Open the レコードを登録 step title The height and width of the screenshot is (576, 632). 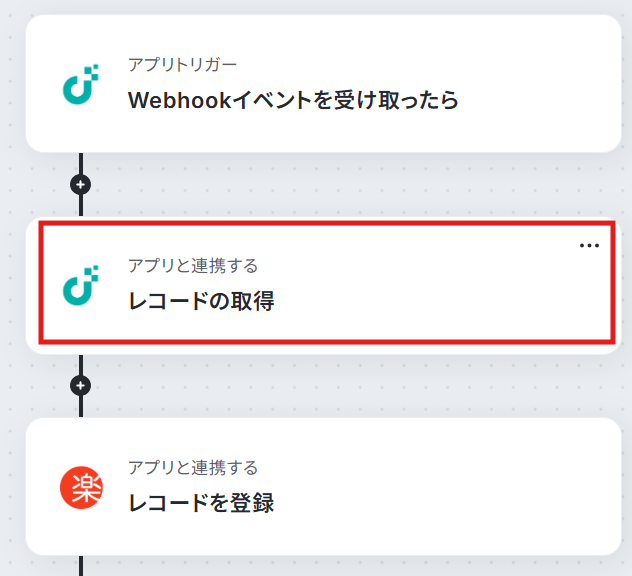pos(201,503)
